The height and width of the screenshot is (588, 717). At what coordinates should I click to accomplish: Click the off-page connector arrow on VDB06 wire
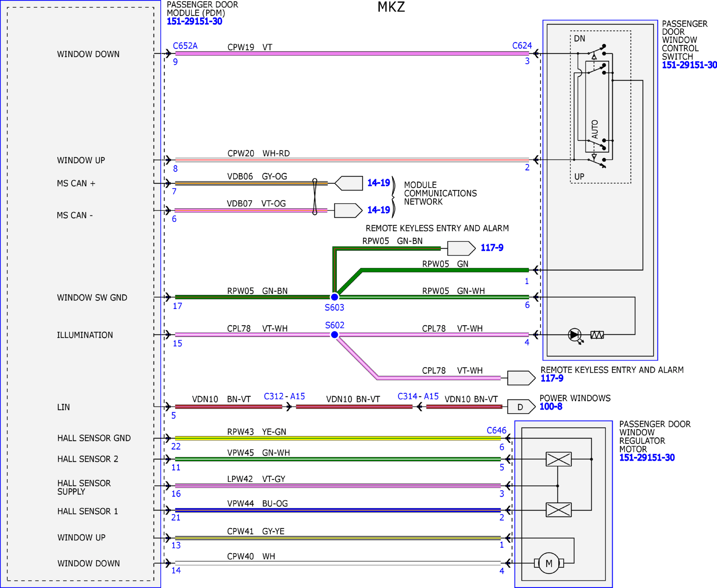(x=348, y=183)
